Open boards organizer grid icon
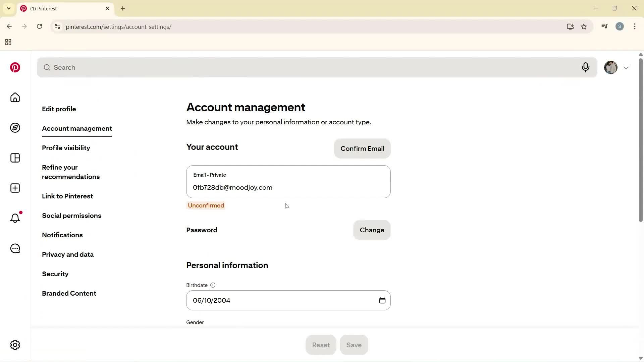The width and height of the screenshot is (644, 362). coord(15,158)
